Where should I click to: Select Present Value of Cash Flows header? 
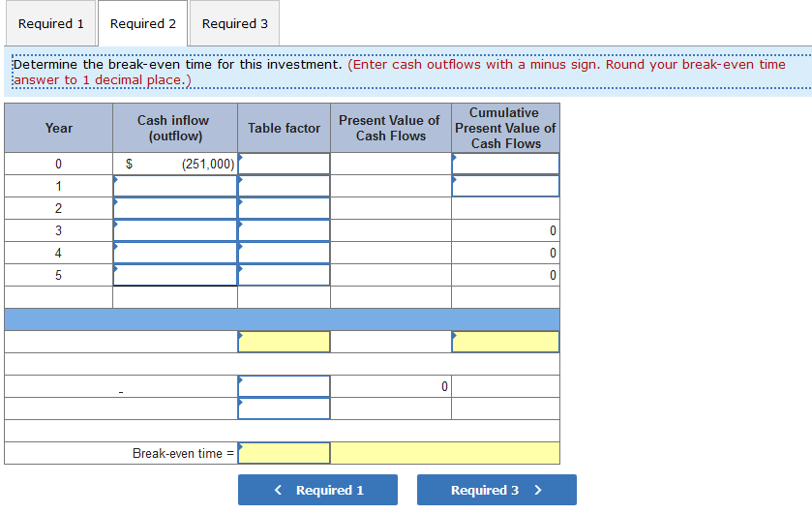pos(390,128)
